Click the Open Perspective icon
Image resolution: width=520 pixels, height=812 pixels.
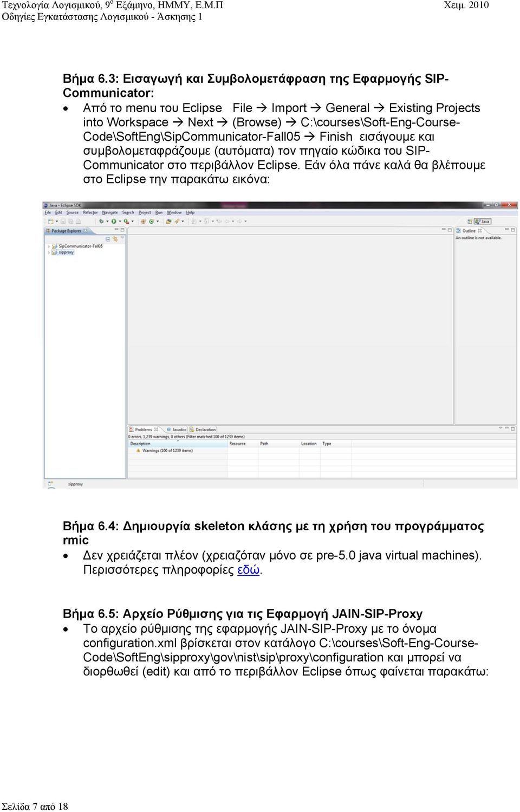pyautogui.click(x=470, y=222)
